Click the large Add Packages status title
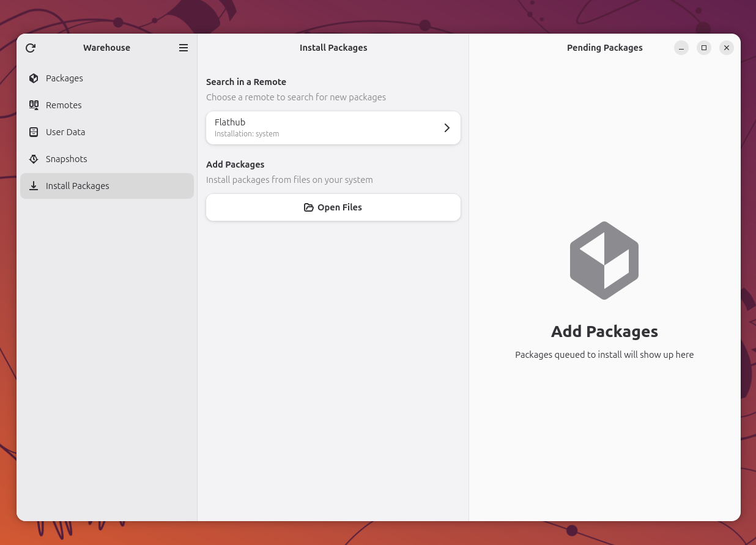Viewport: 756px width, 545px height. coord(604,332)
